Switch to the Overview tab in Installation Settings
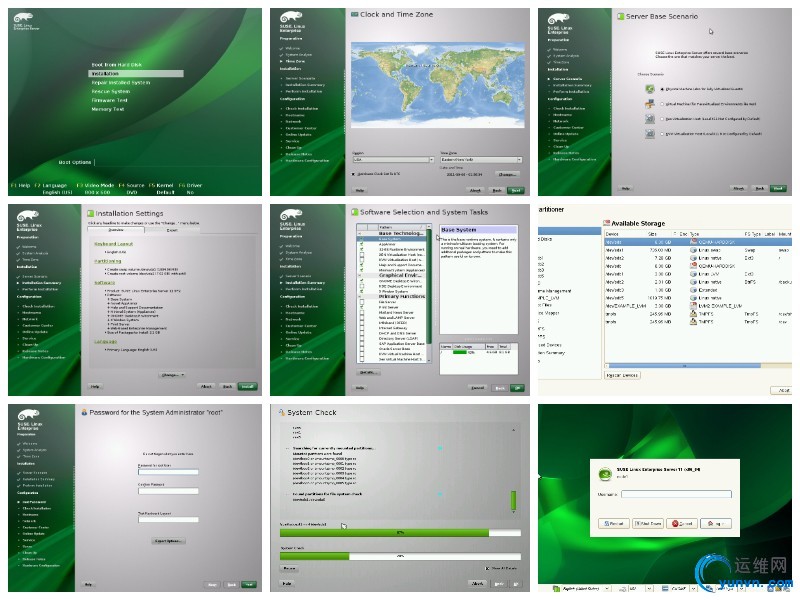Screen dimensions: 800x600 pos(116,230)
